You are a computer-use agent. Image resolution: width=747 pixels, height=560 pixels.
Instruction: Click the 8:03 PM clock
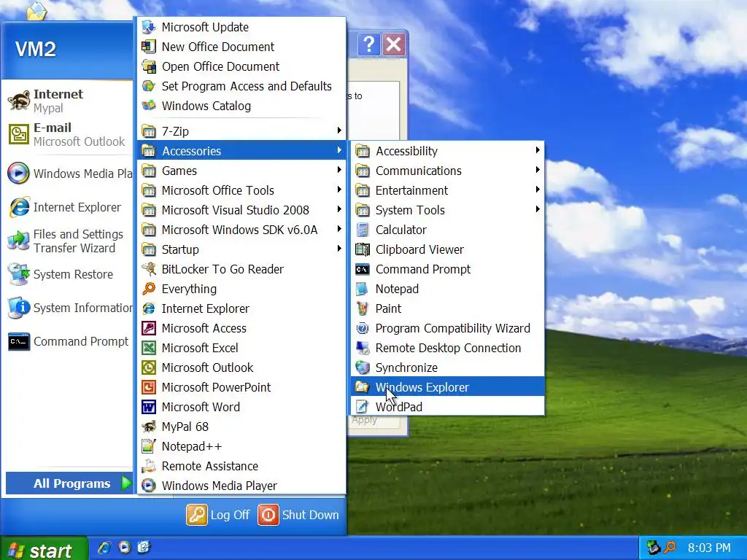(x=709, y=548)
